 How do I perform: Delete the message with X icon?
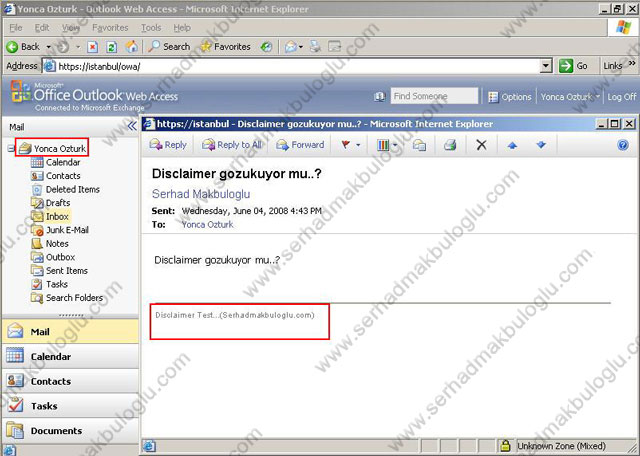pos(482,145)
